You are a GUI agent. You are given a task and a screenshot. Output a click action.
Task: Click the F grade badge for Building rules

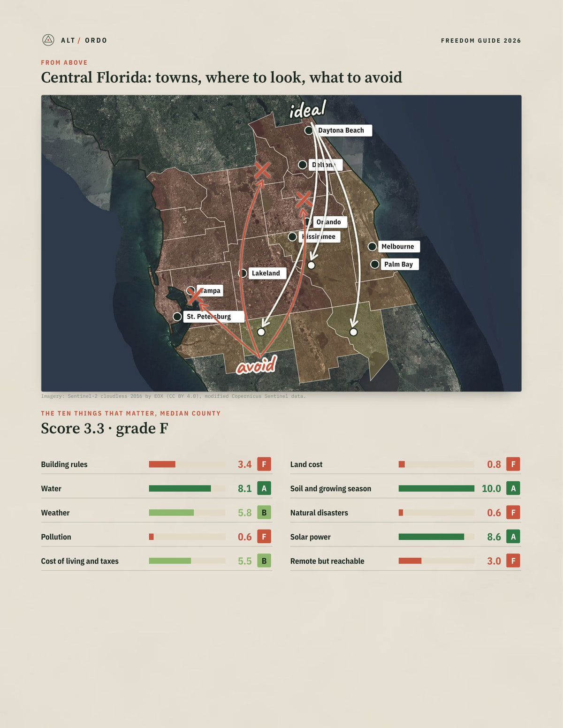[264, 464]
